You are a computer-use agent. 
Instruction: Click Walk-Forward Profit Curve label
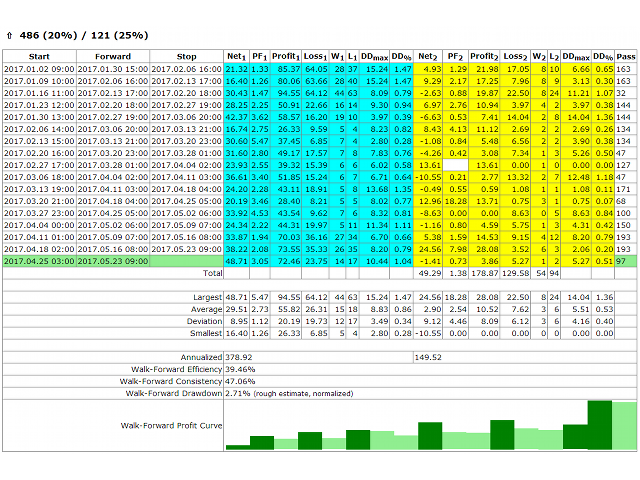click(x=171, y=426)
